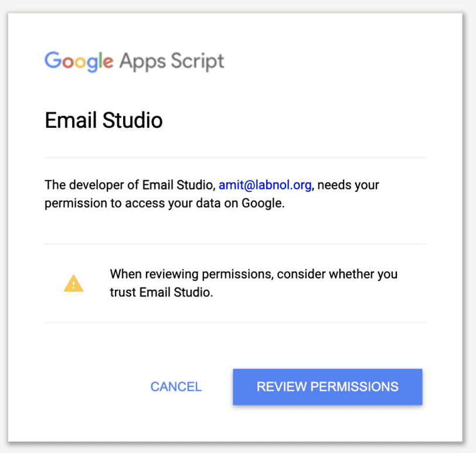Click the yellow warning triangle icon
This screenshot has height=453, width=476.
pyautogui.click(x=73, y=284)
